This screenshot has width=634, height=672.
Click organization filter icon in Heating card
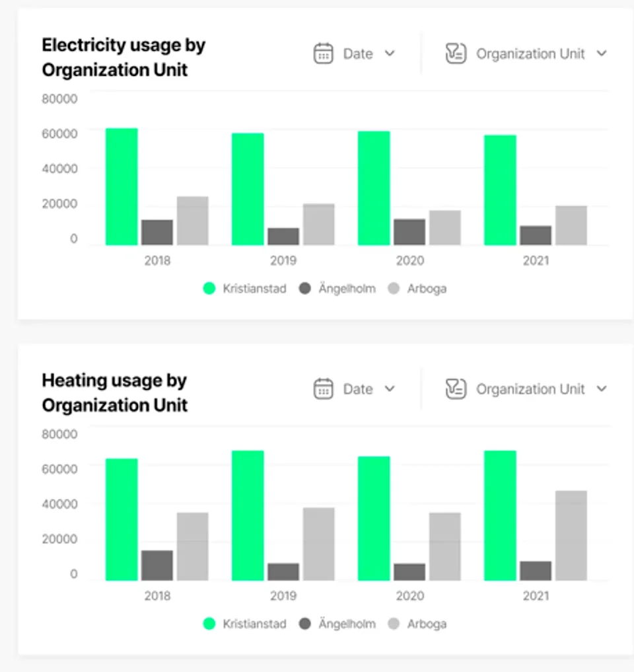pos(456,389)
